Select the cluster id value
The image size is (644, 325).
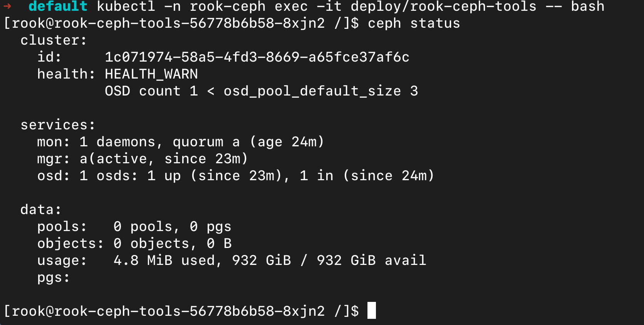257,57
